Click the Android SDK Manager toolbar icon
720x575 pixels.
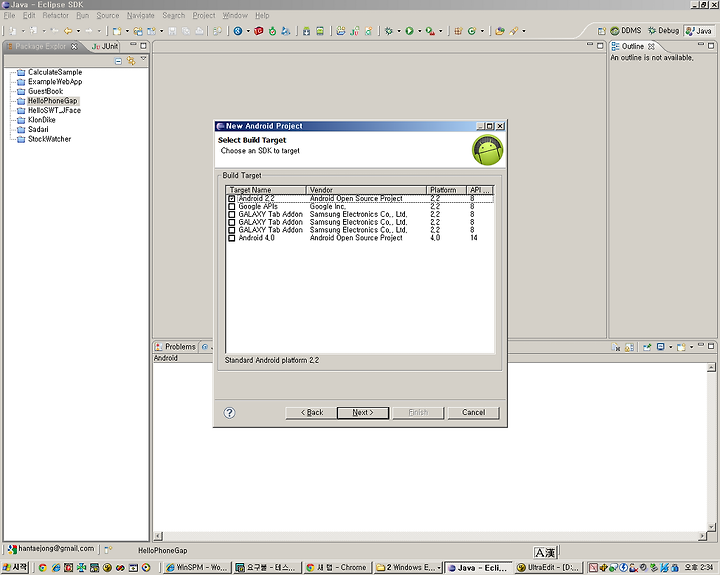[306, 31]
